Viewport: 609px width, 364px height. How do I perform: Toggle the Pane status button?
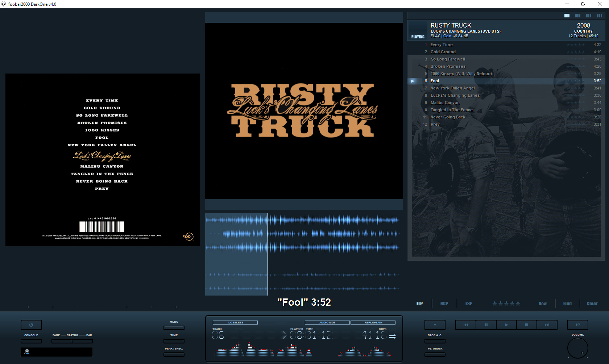coord(62,341)
